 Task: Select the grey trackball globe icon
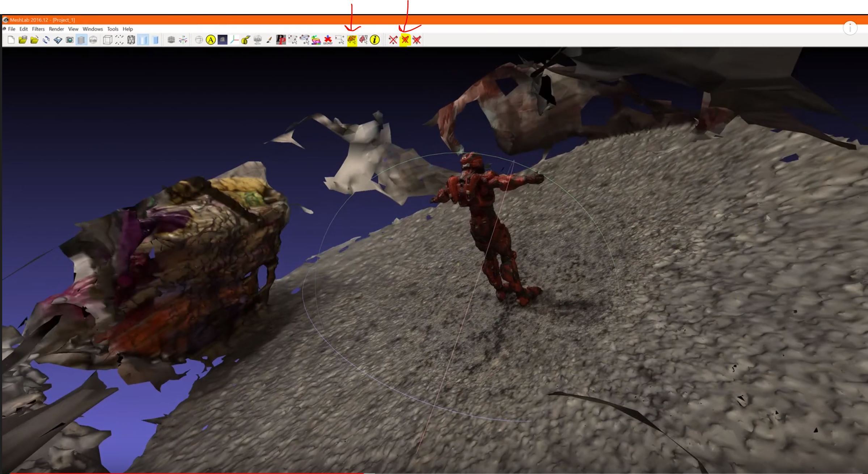click(x=199, y=40)
